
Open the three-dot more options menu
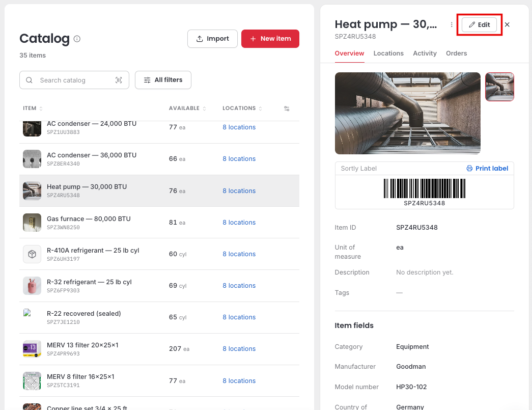452,25
